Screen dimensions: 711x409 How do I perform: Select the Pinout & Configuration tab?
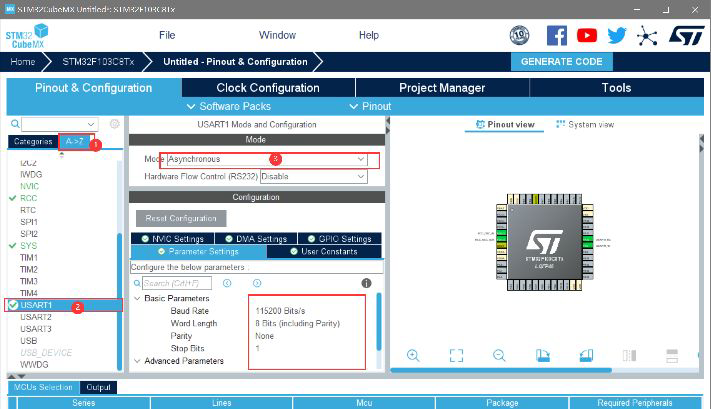[93, 88]
